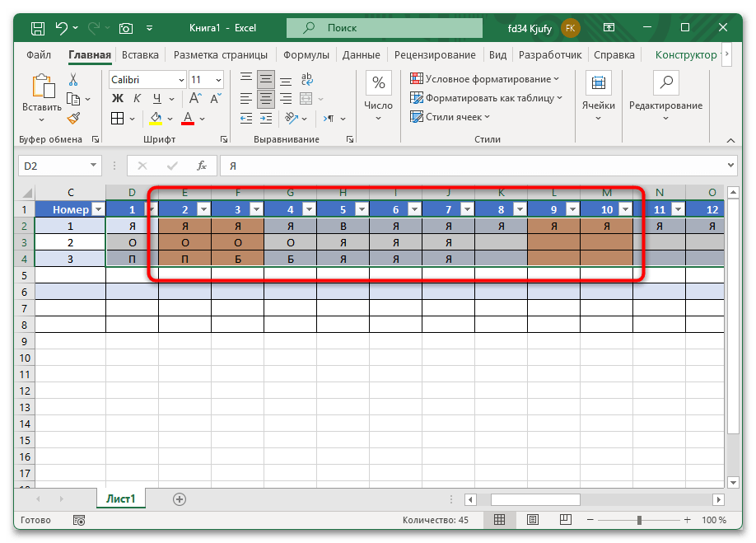The width and height of the screenshot is (756, 543).
Task: Select the Format Painter brush icon
Action: tap(73, 118)
